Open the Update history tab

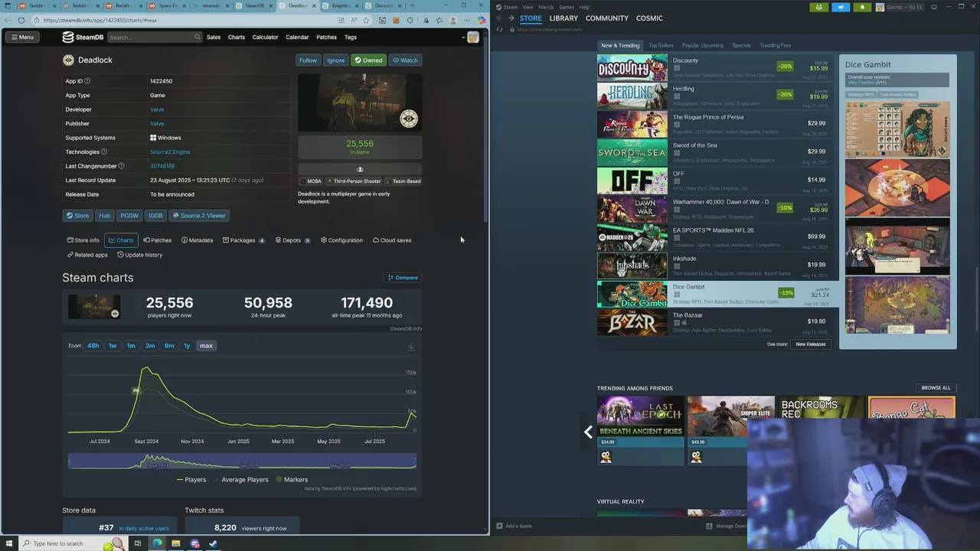(x=139, y=255)
